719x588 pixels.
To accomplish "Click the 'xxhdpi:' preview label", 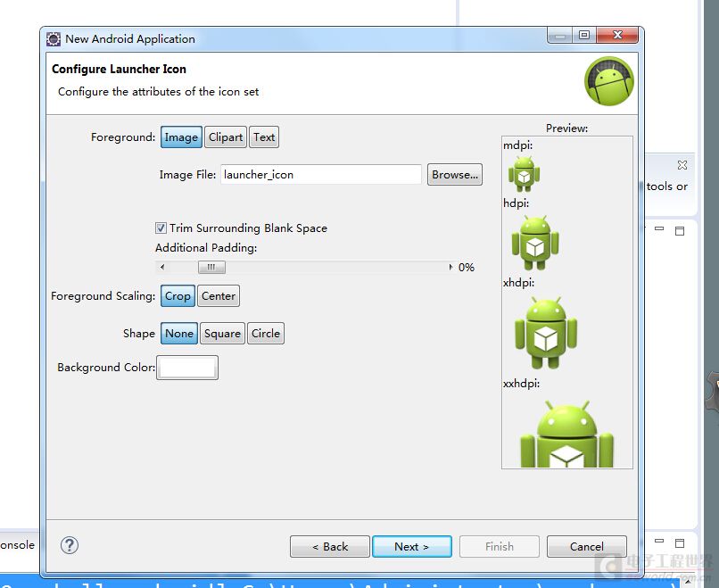I will 521,384.
